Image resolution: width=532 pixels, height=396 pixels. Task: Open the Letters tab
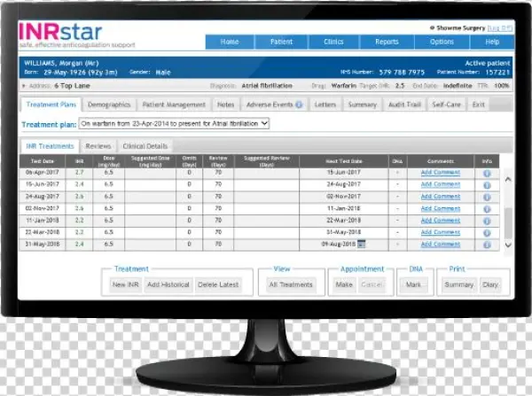(325, 105)
